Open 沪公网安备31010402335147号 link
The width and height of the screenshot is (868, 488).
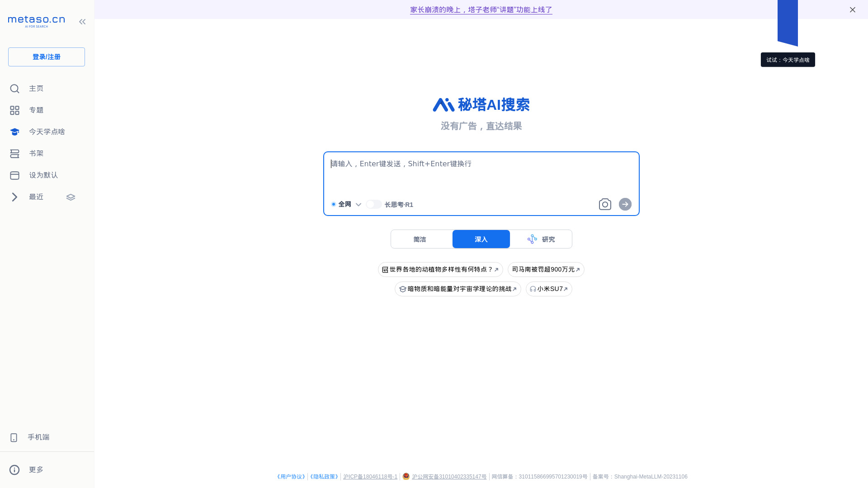point(449,477)
